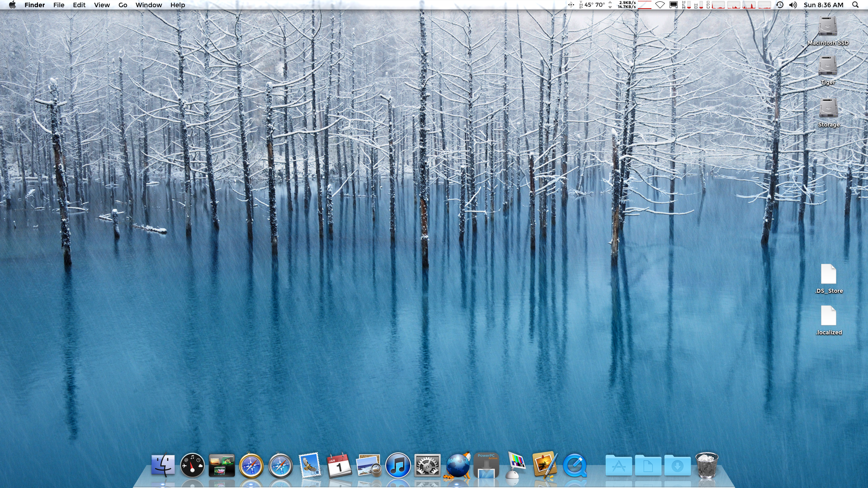
Task: Open the Documents folder stack
Action: [648, 465]
